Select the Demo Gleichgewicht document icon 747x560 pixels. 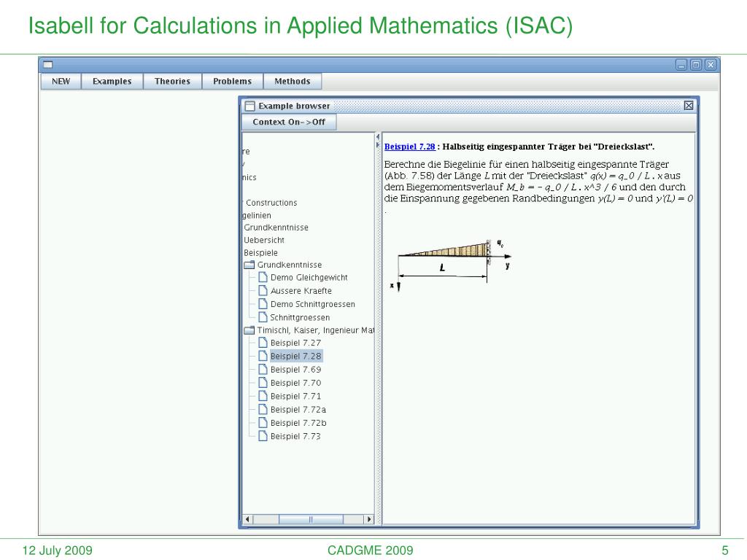pos(263,277)
